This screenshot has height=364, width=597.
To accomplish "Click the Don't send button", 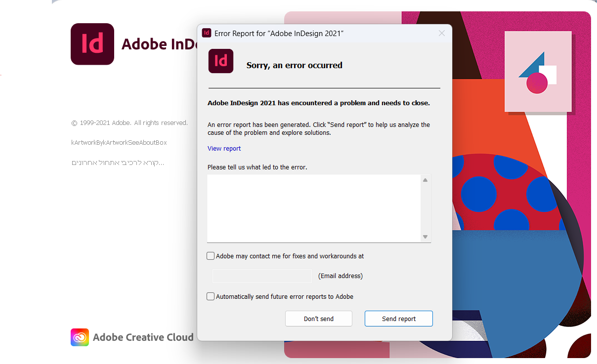I will [319, 319].
